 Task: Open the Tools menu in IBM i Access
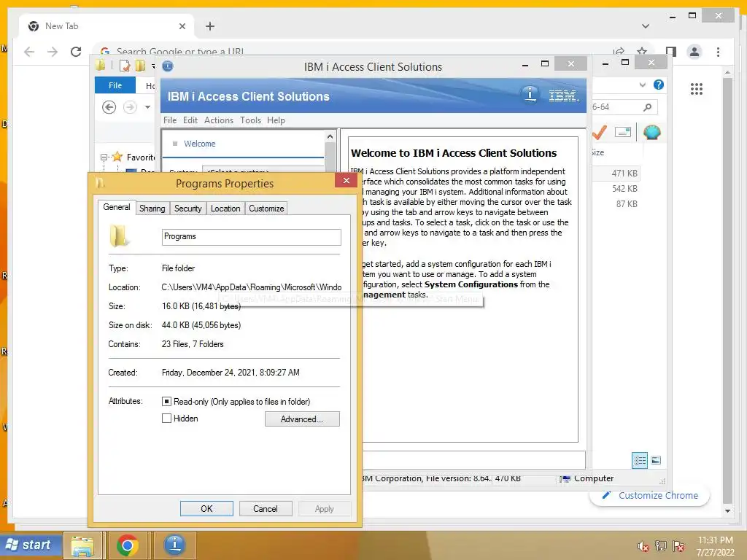[251, 120]
